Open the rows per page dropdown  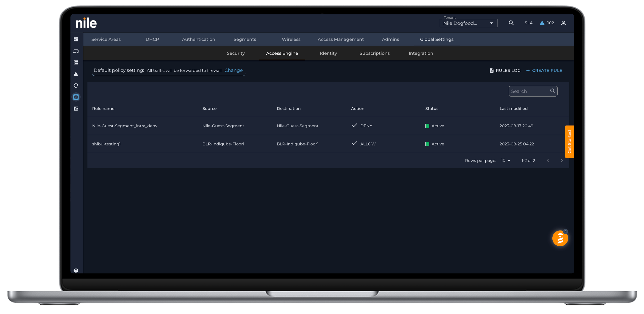click(505, 160)
